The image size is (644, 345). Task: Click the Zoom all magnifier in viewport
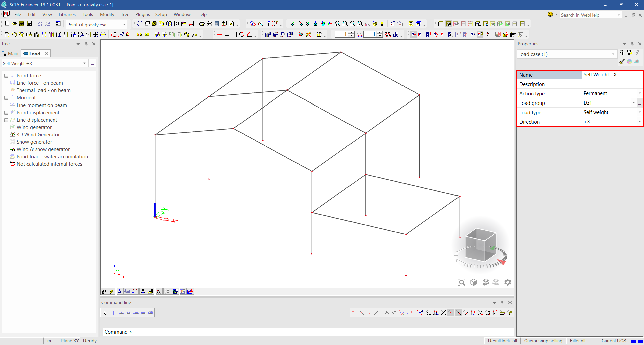[x=462, y=282]
